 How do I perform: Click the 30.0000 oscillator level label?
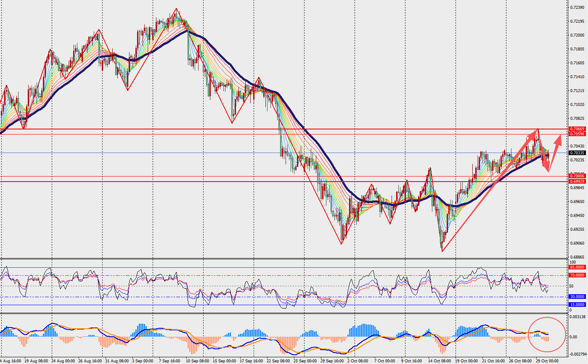pos(577,296)
